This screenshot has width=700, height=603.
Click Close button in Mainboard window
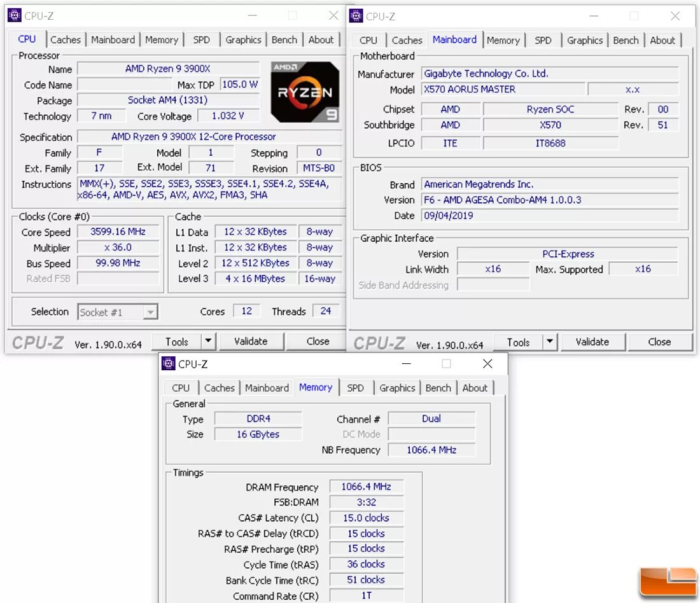click(x=659, y=342)
